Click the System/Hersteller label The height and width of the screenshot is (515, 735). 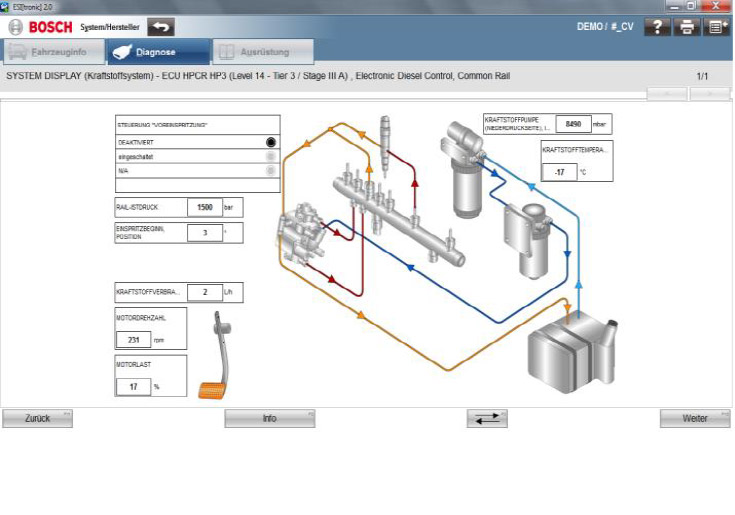[x=110, y=27]
